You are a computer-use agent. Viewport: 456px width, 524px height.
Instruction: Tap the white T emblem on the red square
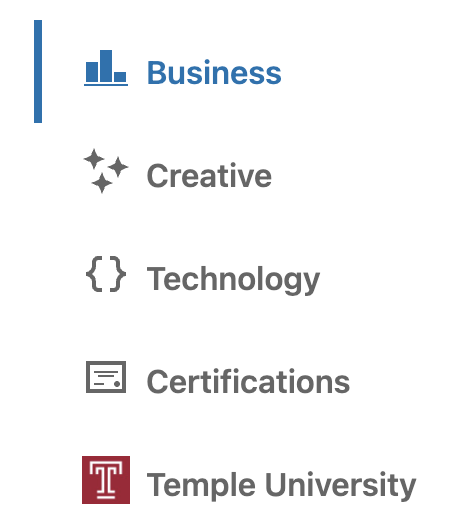click(x=106, y=480)
